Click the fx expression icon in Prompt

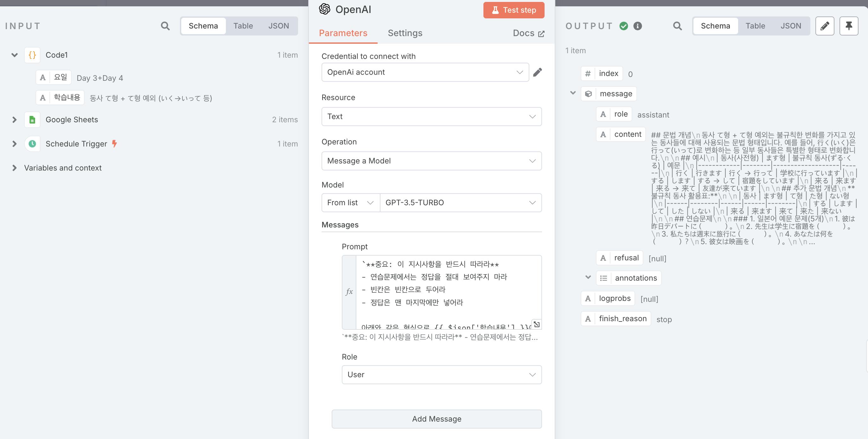click(x=349, y=292)
